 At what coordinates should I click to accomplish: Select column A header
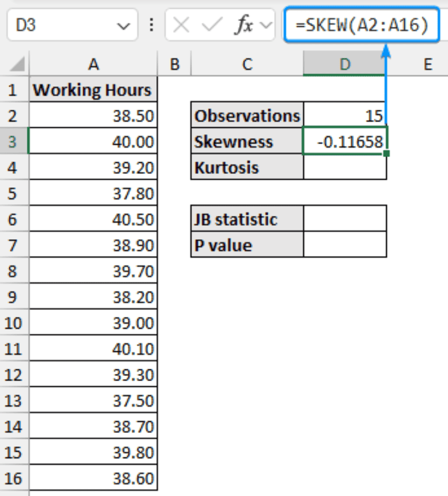click(93, 64)
